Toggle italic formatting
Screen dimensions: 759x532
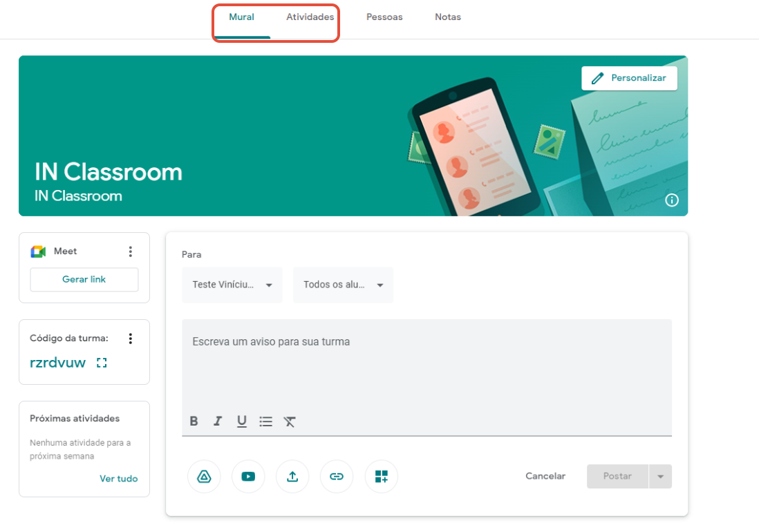[x=218, y=421]
